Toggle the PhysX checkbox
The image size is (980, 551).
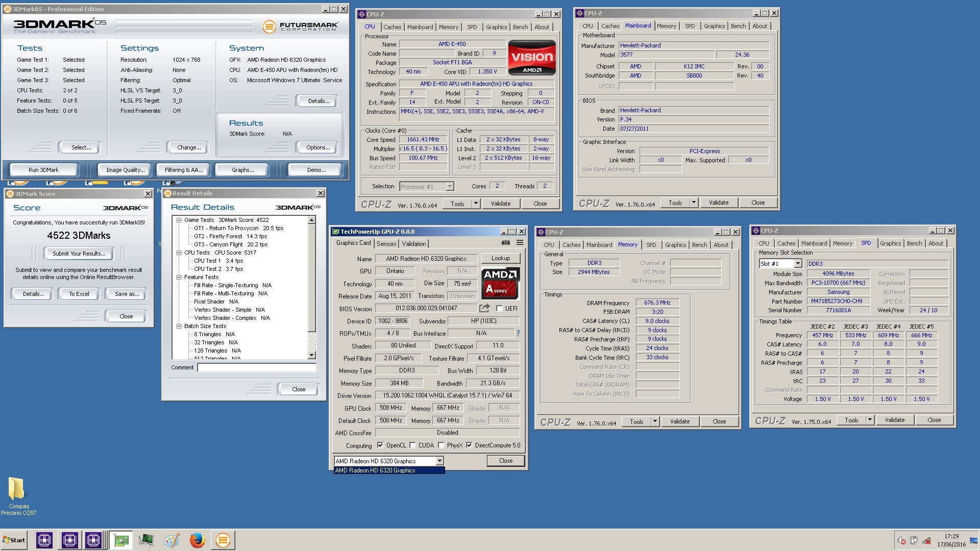441,445
